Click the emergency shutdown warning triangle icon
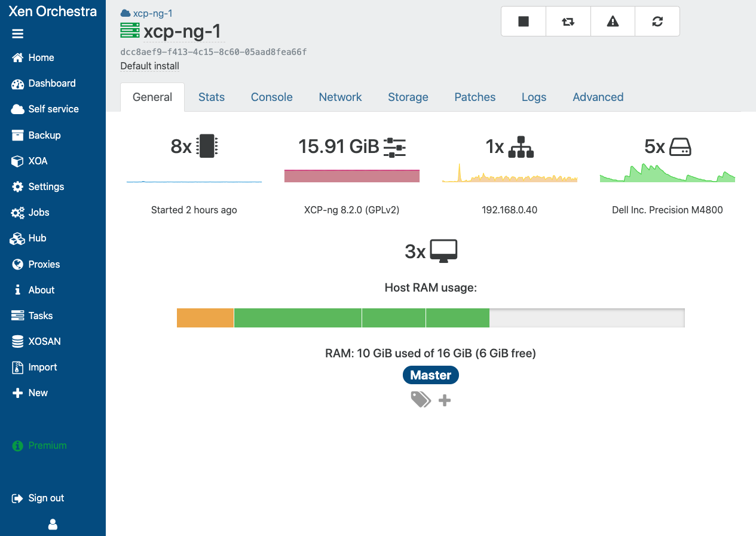 (x=613, y=22)
